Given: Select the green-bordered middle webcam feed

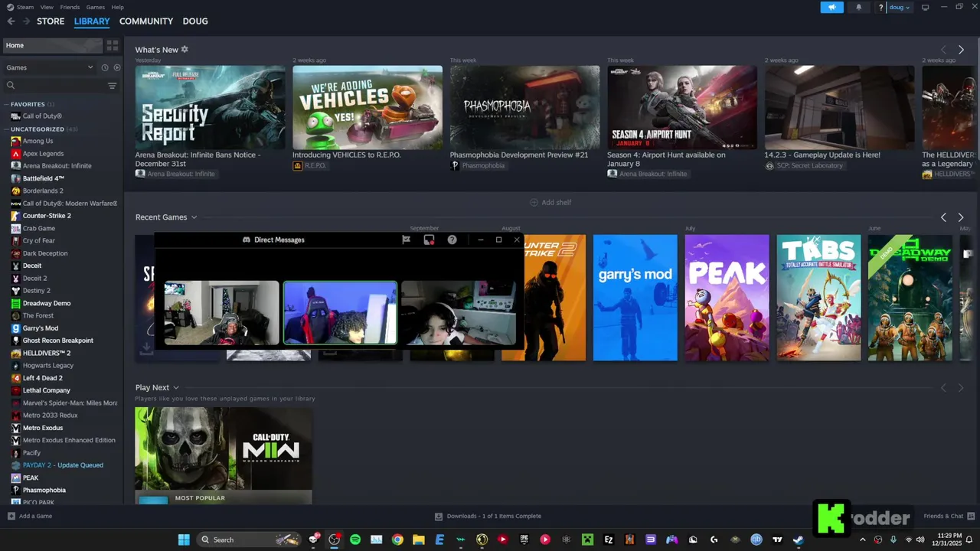Looking at the screenshot, I should tap(340, 313).
